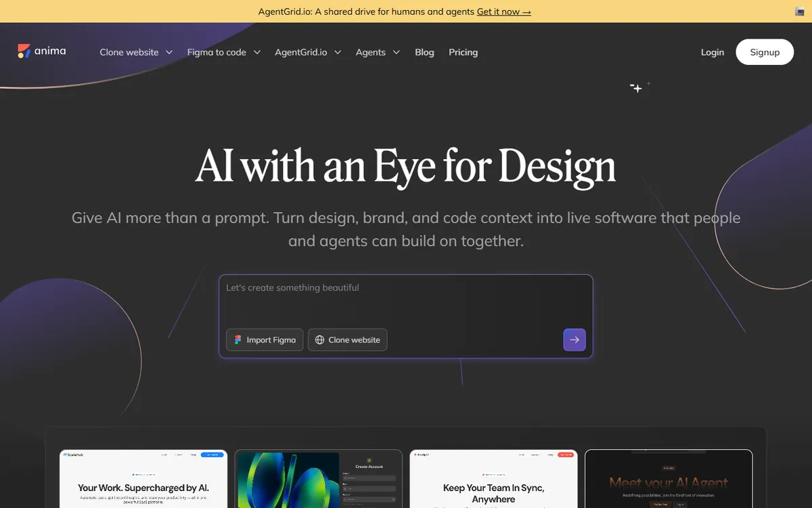Image resolution: width=812 pixels, height=508 pixels.
Task: Click the Login link
Action: pos(713,52)
